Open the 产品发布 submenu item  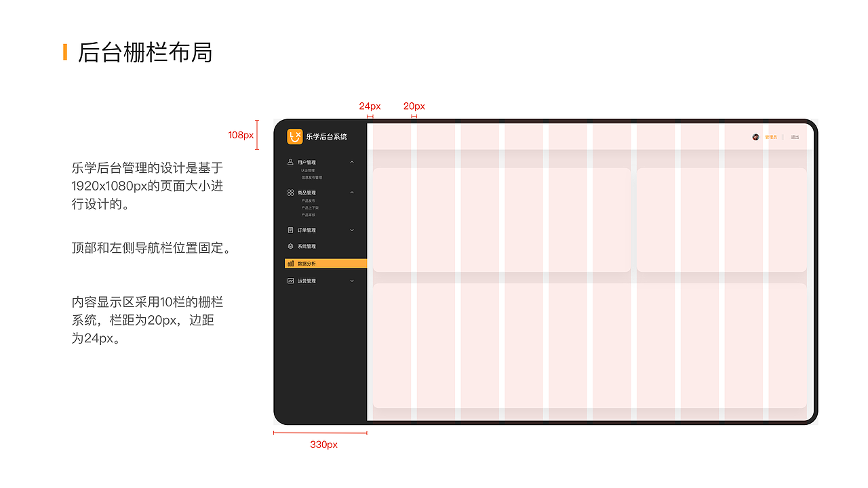tap(309, 201)
